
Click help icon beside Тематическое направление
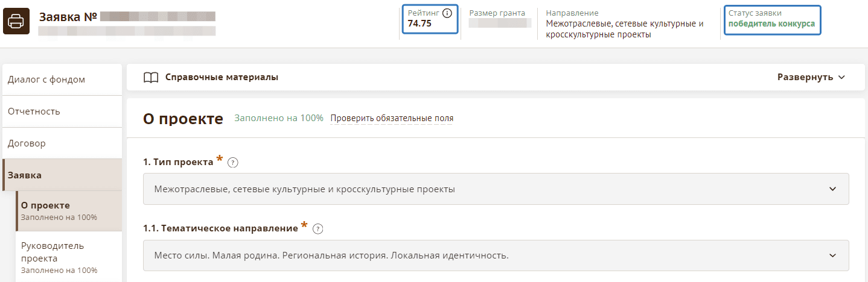click(x=318, y=229)
